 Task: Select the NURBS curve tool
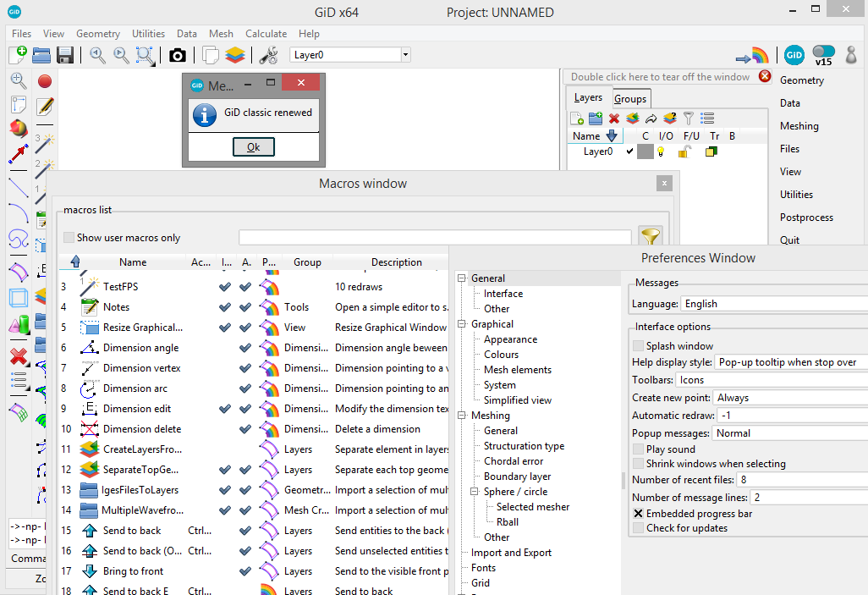coord(19,239)
